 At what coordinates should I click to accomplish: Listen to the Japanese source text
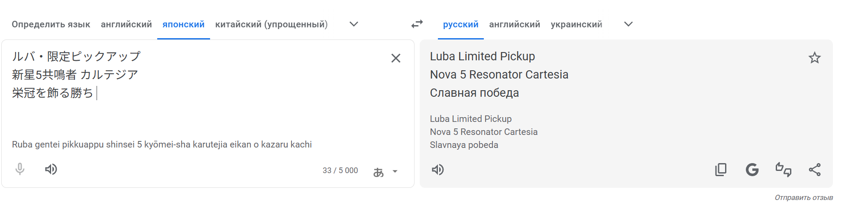(x=51, y=169)
